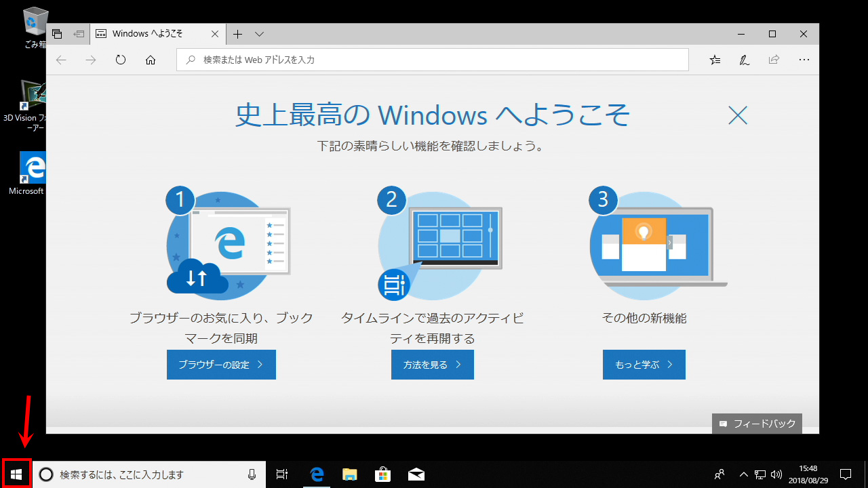Open the Action Center notification icon
The height and width of the screenshot is (488, 868).
click(846, 474)
